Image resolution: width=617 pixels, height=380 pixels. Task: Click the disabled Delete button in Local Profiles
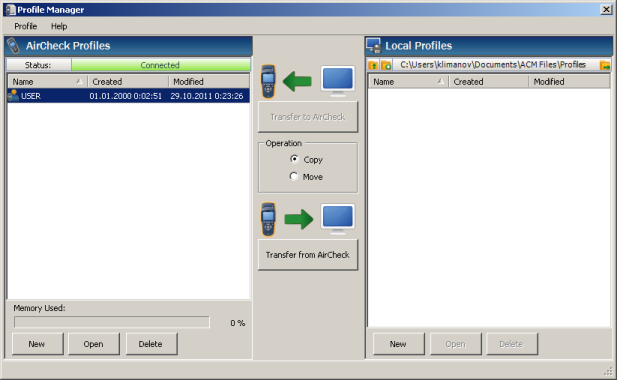[x=512, y=344]
